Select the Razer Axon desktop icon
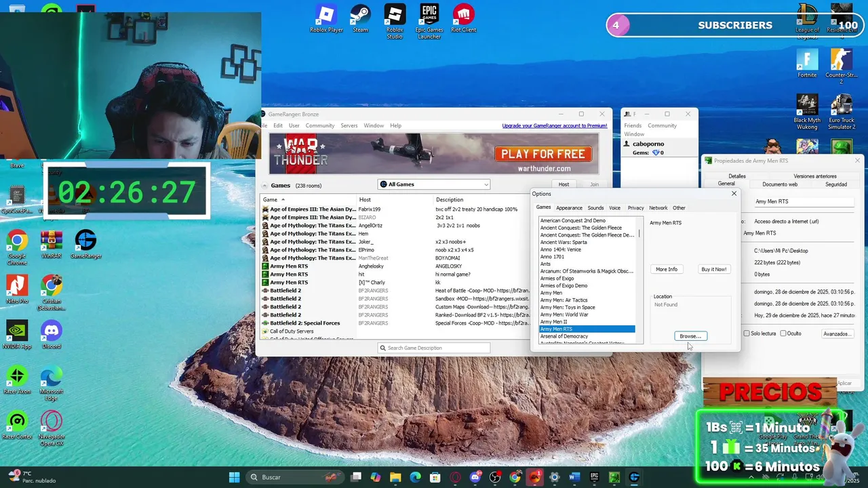 click(x=17, y=380)
